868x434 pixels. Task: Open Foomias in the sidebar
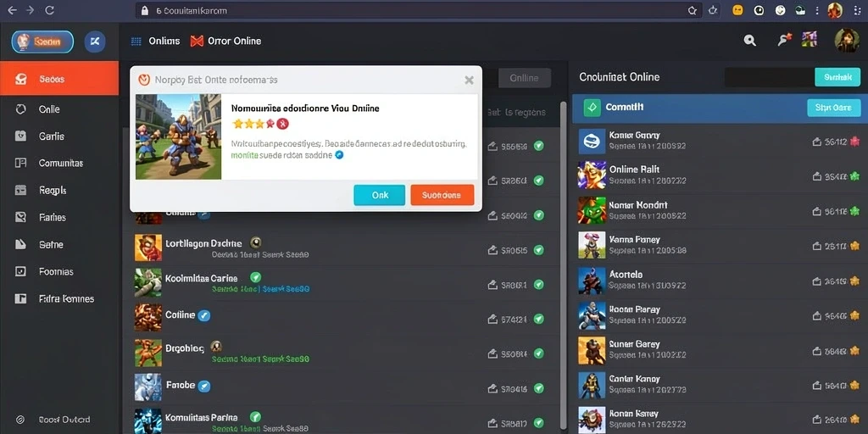tap(59, 271)
